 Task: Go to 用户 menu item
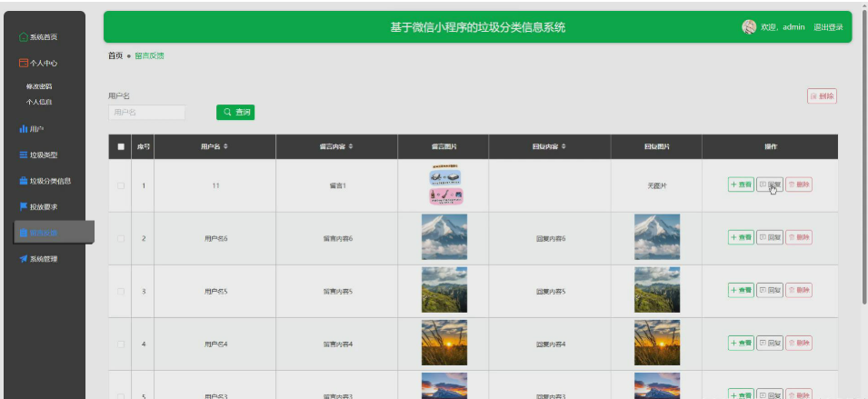[36, 129]
